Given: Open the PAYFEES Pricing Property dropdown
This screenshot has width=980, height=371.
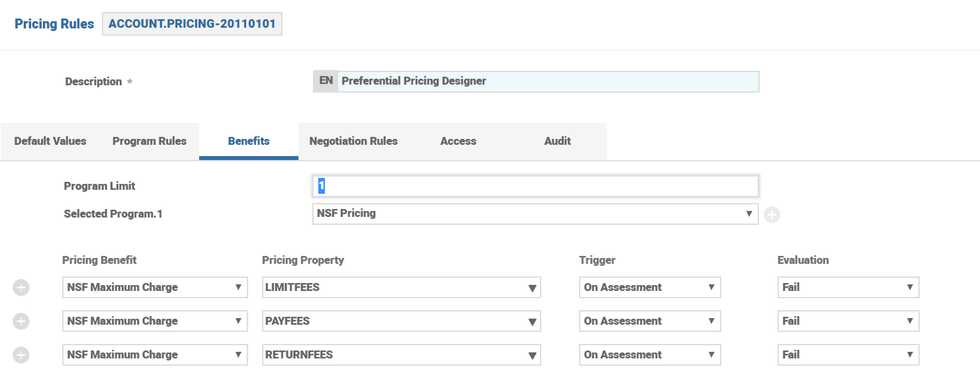Looking at the screenshot, I should [401, 321].
